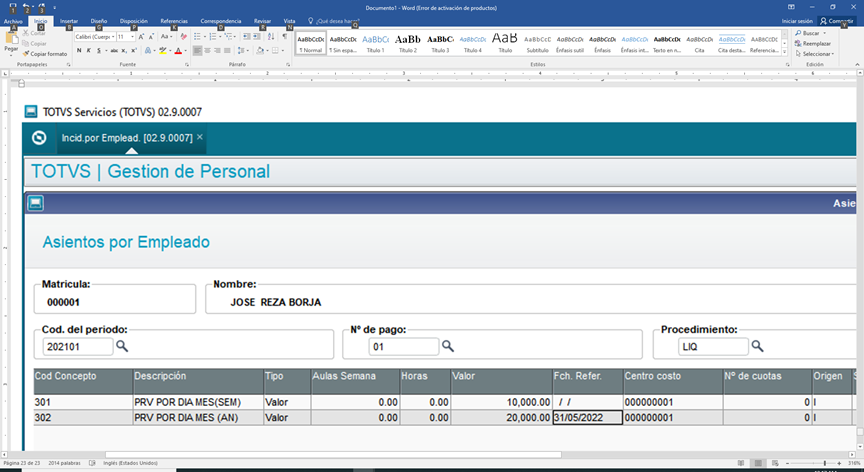864x472 pixels.
Task: Click the Copiar command in Portapapeles
Action: click(35, 44)
